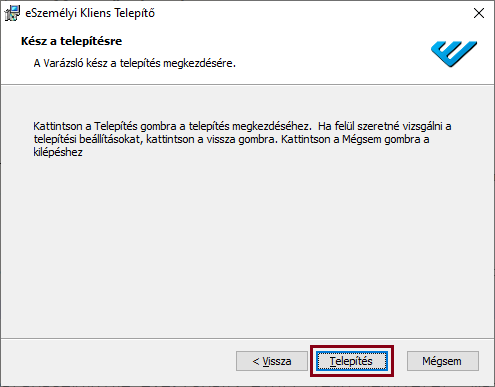Click the word Varázsló in the subtitle
The width and height of the screenshot is (495, 387).
point(63,63)
